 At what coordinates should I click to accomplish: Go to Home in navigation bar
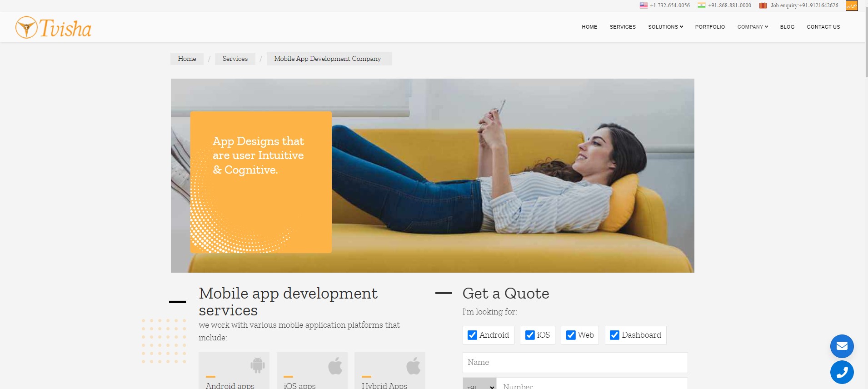point(589,27)
